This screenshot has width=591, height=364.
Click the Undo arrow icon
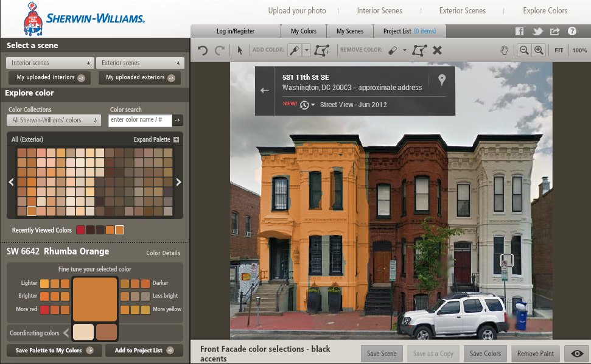pos(201,50)
